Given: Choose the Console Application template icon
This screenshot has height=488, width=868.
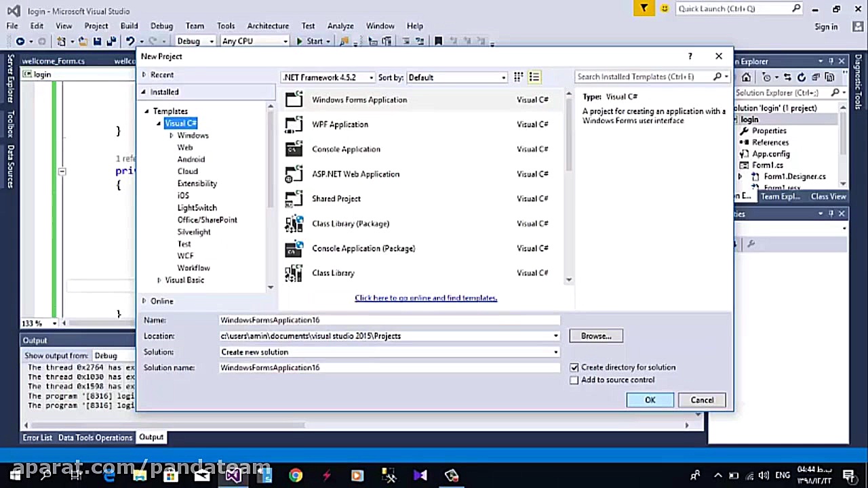Looking at the screenshot, I should 294,149.
